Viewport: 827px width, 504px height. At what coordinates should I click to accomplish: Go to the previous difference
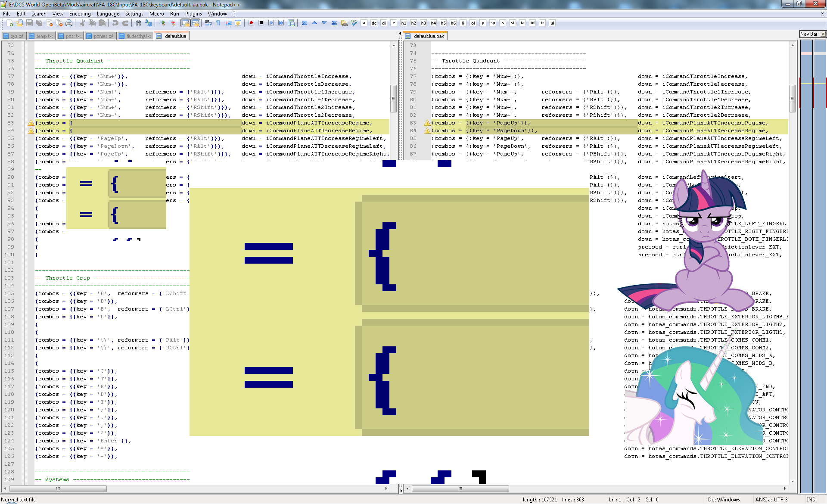coord(314,23)
